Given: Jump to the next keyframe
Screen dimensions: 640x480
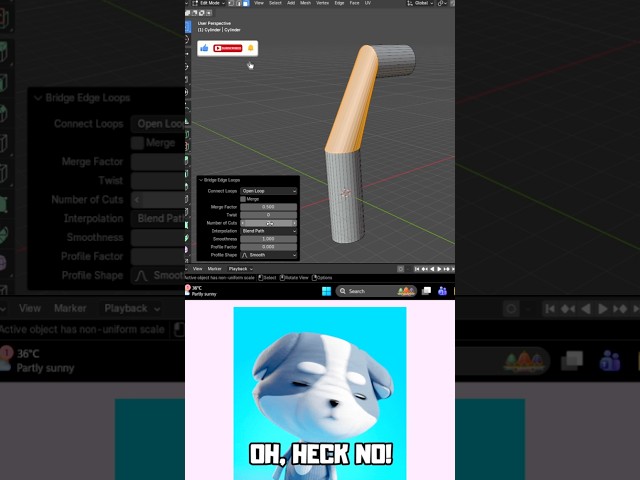Looking at the screenshot, I should pyautogui.click(x=447, y=269).
